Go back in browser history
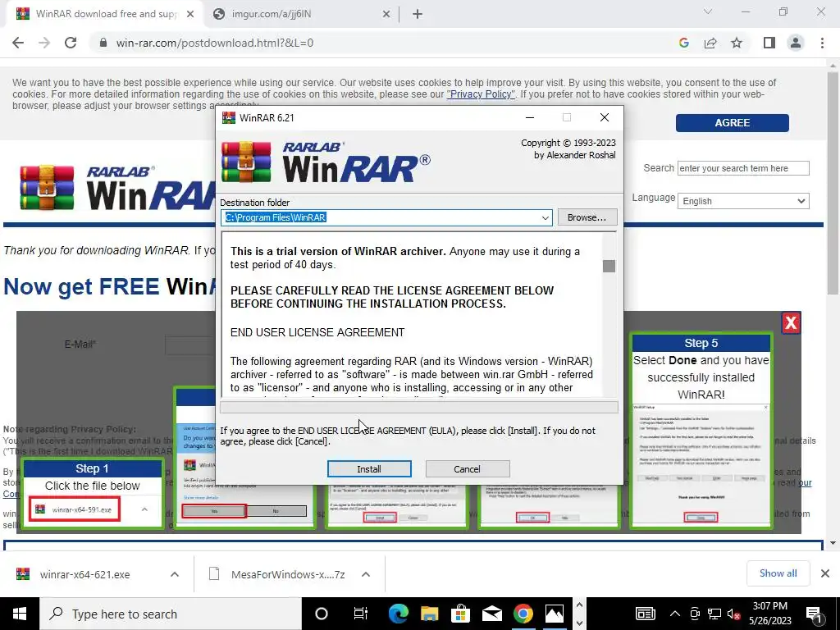 18,43
